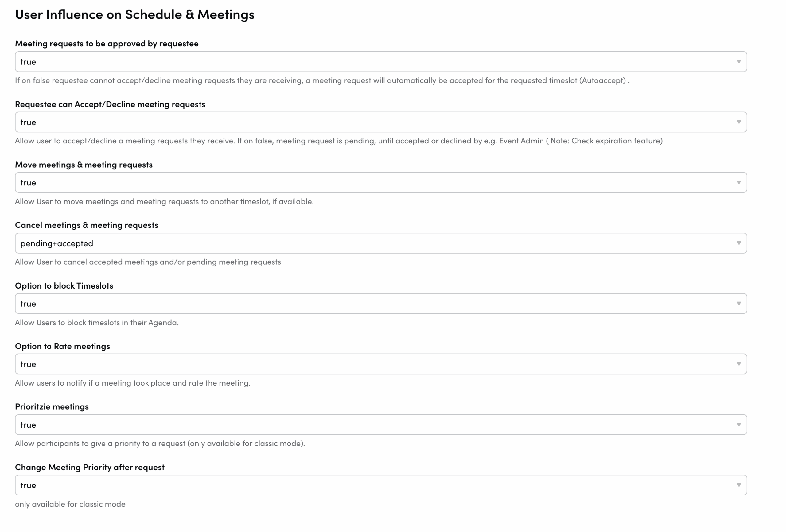Open 'Meeting requests to be approved by requestee' dropdown
The height and width of the screenshot is (532, 786).
(x=381, y=62)
